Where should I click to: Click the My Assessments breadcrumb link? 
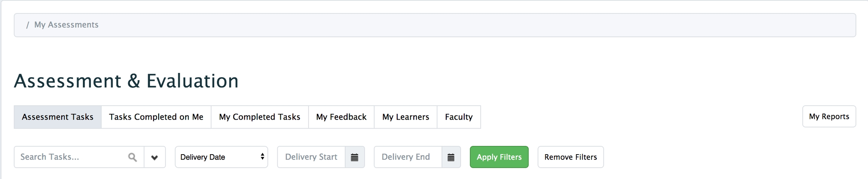(x=66, y=25)
